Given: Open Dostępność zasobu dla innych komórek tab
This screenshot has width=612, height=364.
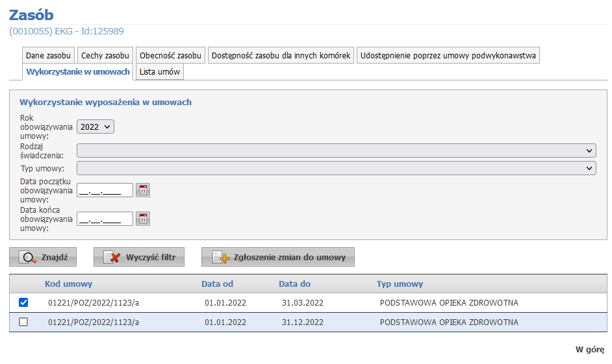Looking at the screenshot, I should [281, 56].
